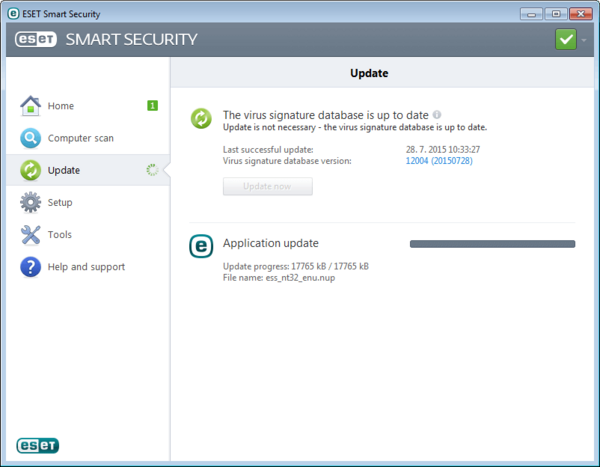Click the info icon beside up to date heading
The height and width of the screenshot is (467, 600).
(437, 114)
